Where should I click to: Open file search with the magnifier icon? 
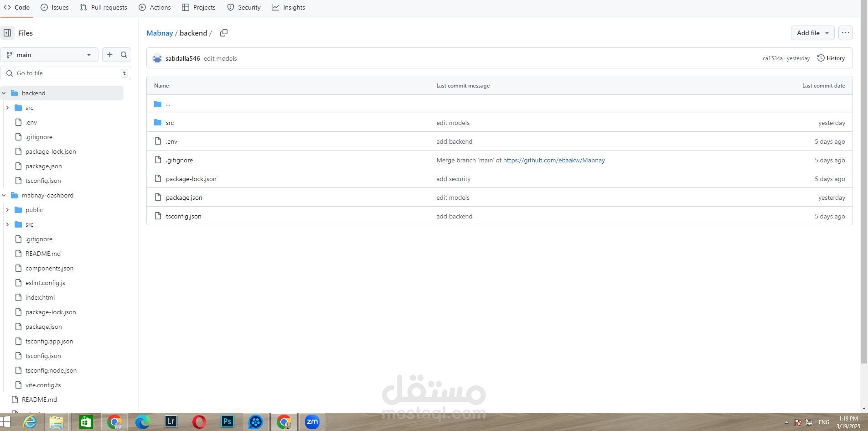(124, 54)
